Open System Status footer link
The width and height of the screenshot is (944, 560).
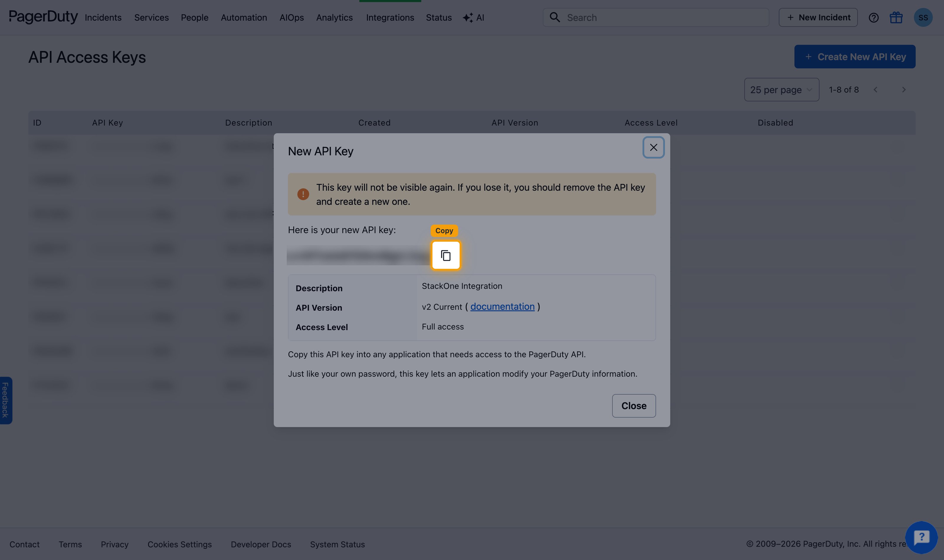(x=337, y=544)
